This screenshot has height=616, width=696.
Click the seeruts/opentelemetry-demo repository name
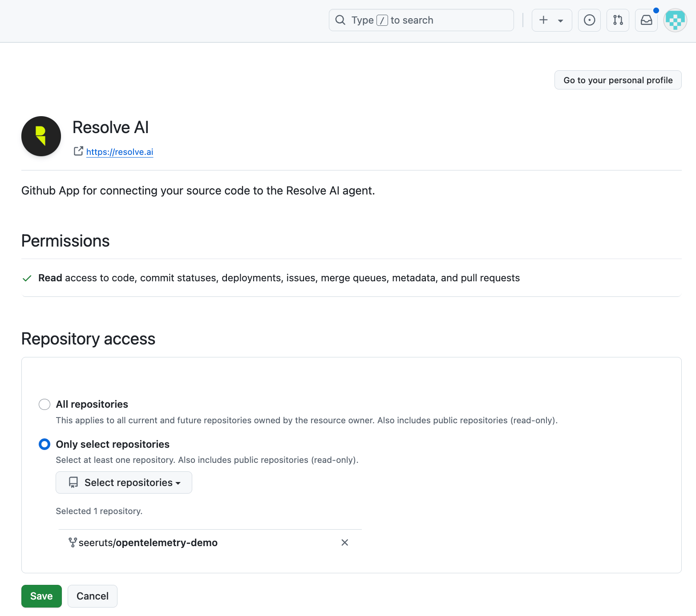pyautogui.click(x=148, y=543)
